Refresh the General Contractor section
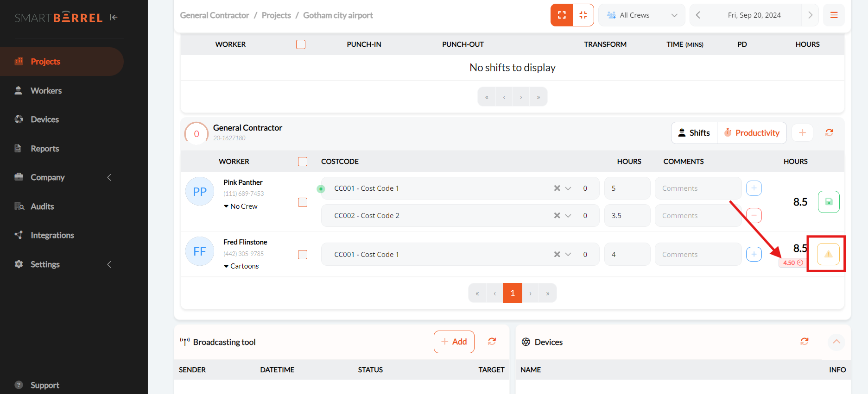 click(x=829, y=133)
